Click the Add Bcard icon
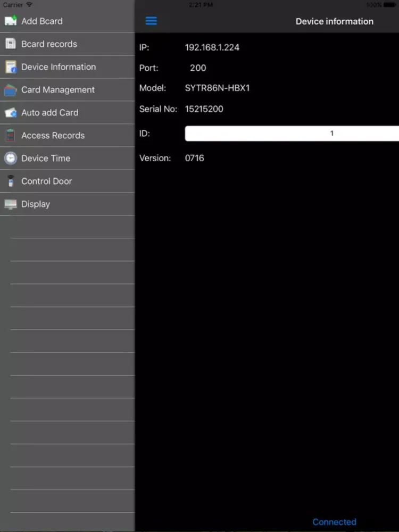Screen dimensions: 399x532 (11, 21)
